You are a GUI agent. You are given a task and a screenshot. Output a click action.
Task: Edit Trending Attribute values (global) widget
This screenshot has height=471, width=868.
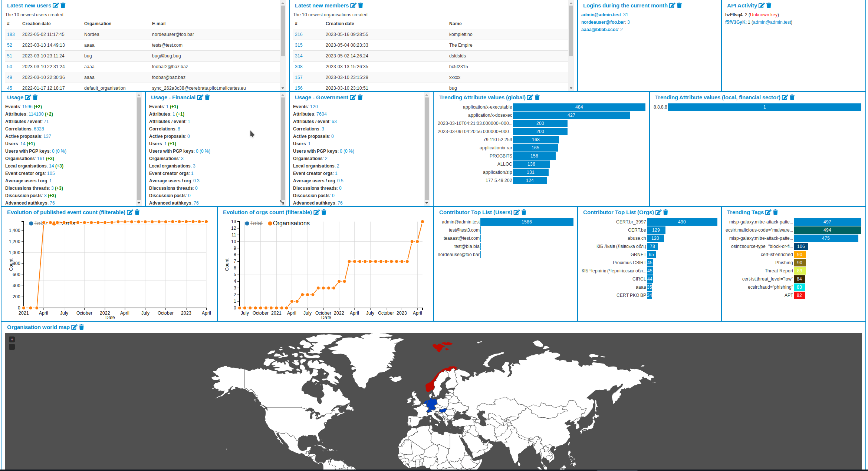click(530, 97)
